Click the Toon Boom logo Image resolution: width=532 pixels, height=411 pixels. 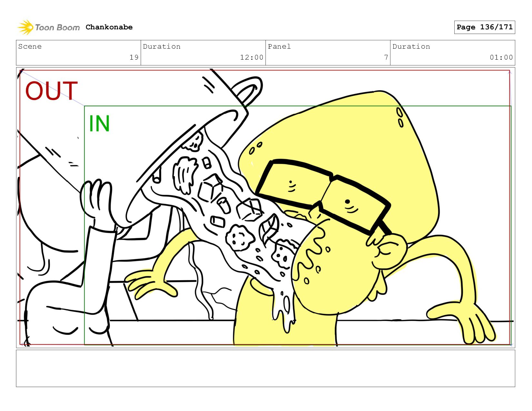48,27
